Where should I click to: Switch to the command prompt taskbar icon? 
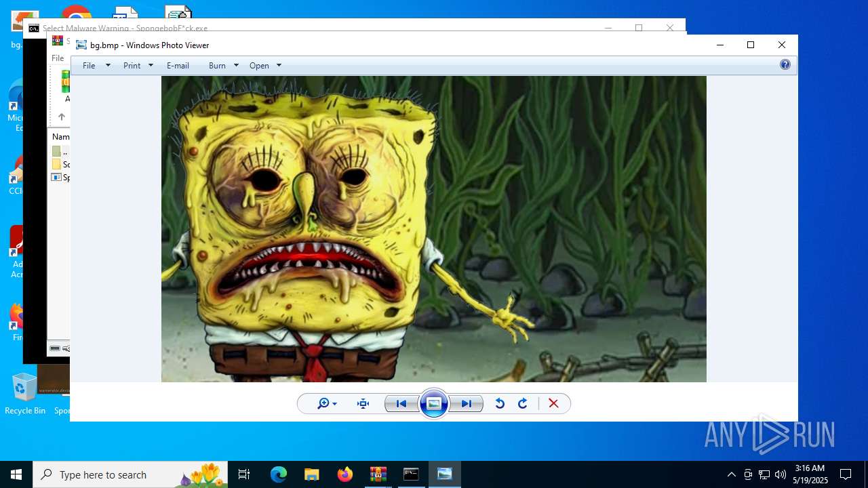click(411, 474)
